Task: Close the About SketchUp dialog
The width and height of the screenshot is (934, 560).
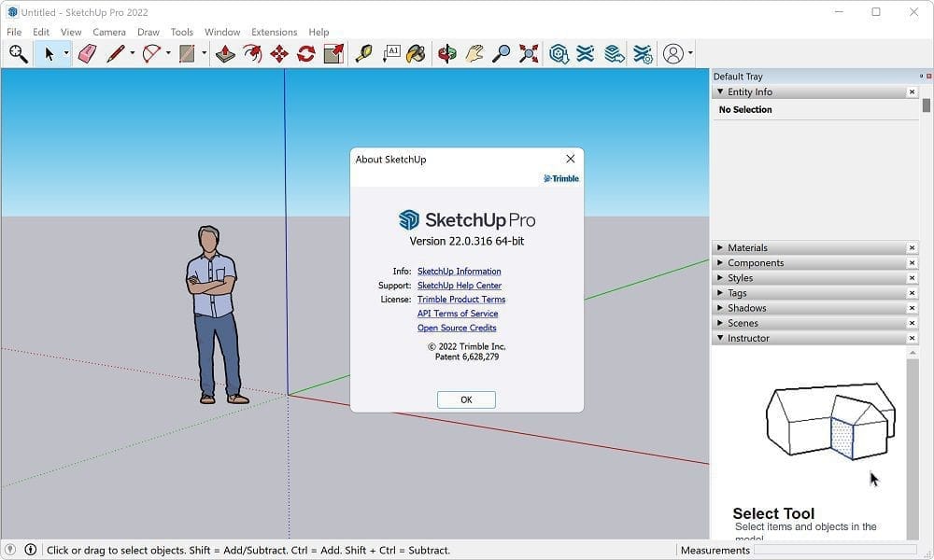Action: pyautogui.click(x=571, y=159)
